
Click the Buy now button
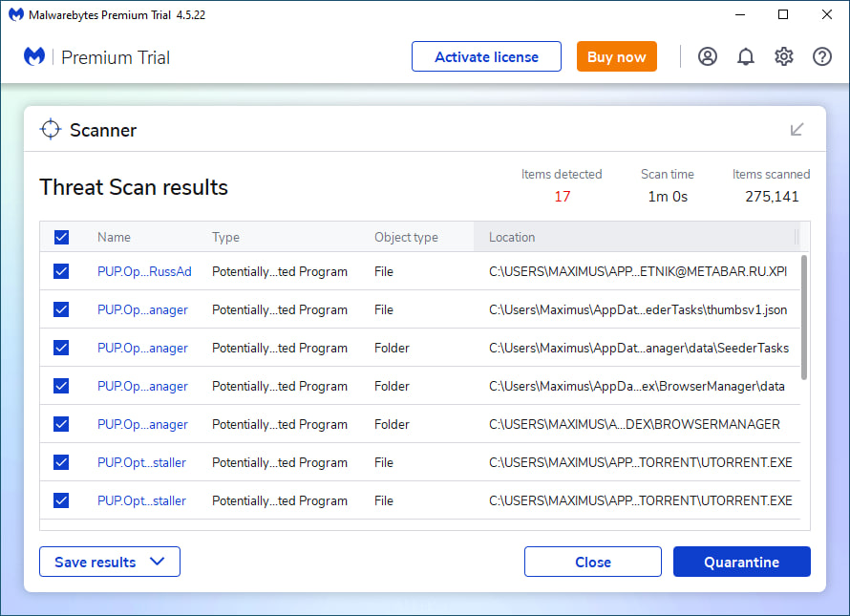(x=616, y=56)
